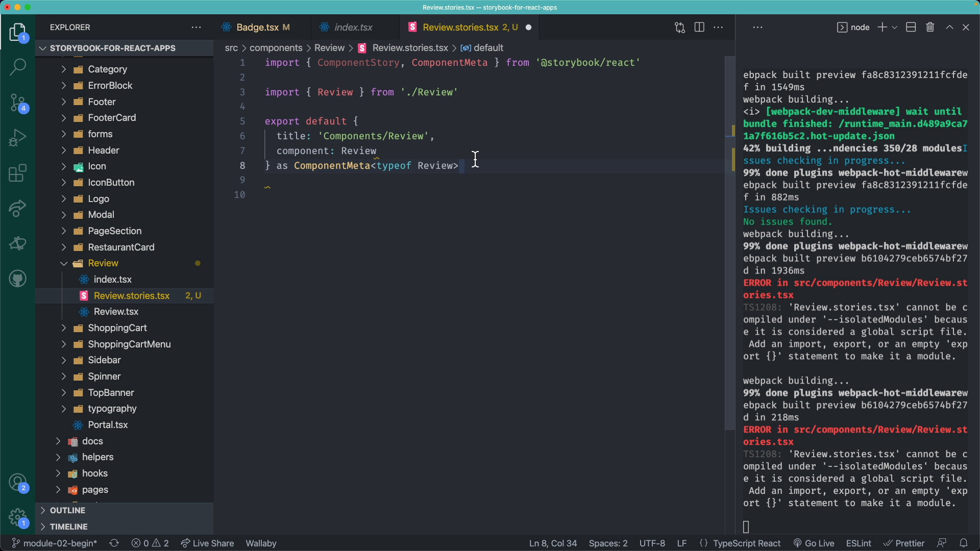Screen dimensions: 980x551
Task: Switch to the index.tsx tab
Action: pyautogui.click(x=353, y=27)
